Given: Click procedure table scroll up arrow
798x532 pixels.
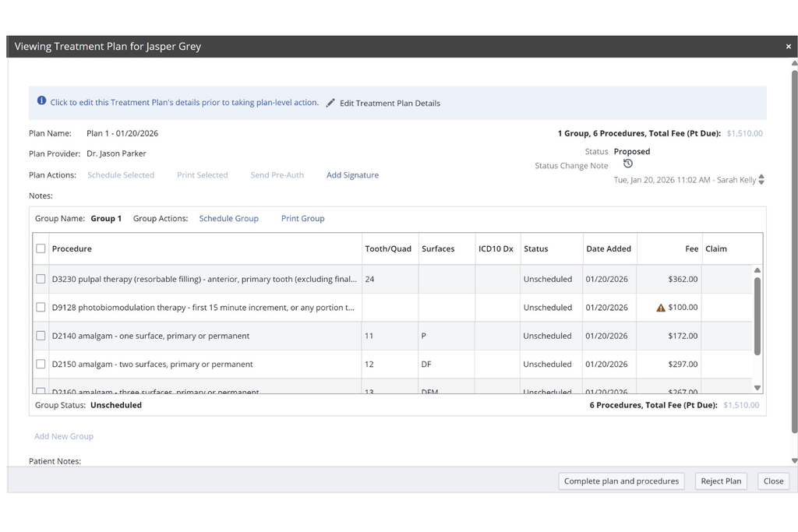Looking at the screenshot, I should [757, 270].
